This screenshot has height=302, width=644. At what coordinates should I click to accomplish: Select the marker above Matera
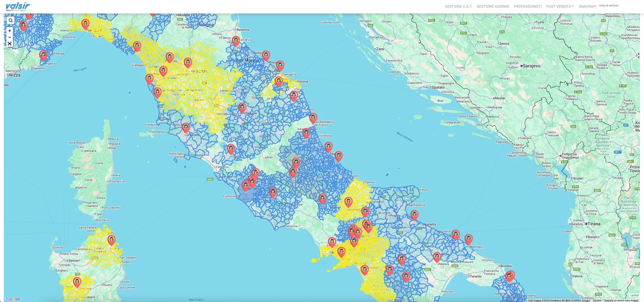point(437,257)
